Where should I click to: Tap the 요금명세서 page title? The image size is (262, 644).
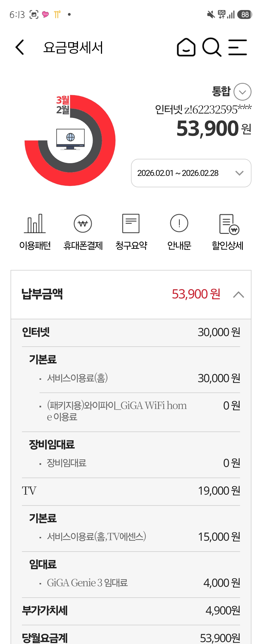coord(73,48)
